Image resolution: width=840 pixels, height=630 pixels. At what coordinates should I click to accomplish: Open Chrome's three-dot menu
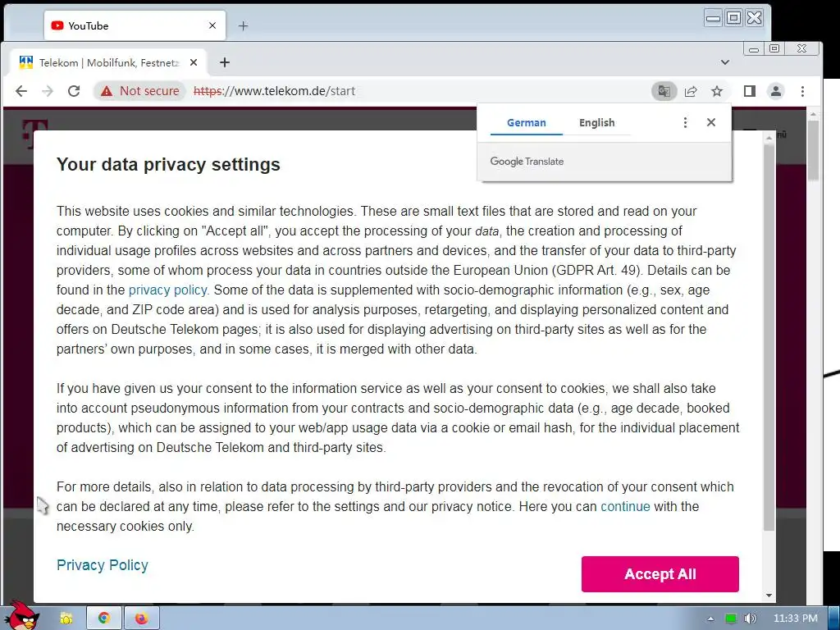click(802, 91)
